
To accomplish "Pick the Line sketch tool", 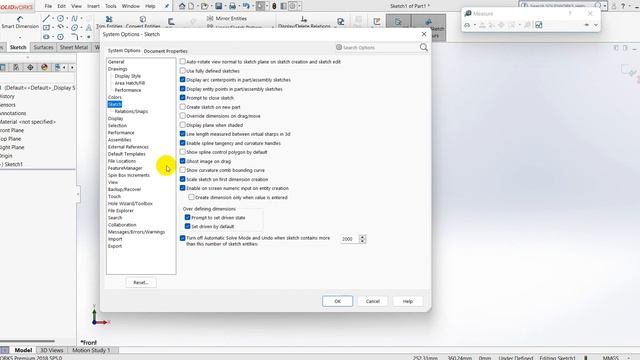I will (46, 18).
